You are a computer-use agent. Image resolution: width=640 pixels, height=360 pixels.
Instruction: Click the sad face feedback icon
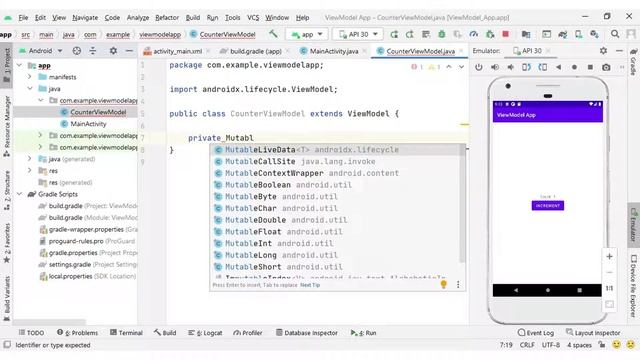pos(631,344)
